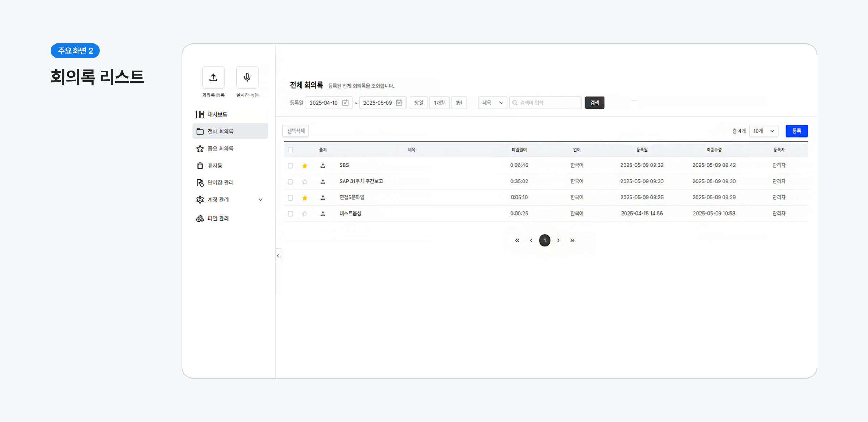This screenshot has width=868, height=422.
Task: Toggle the select-all header checkbox
Action: click(290, 150)
